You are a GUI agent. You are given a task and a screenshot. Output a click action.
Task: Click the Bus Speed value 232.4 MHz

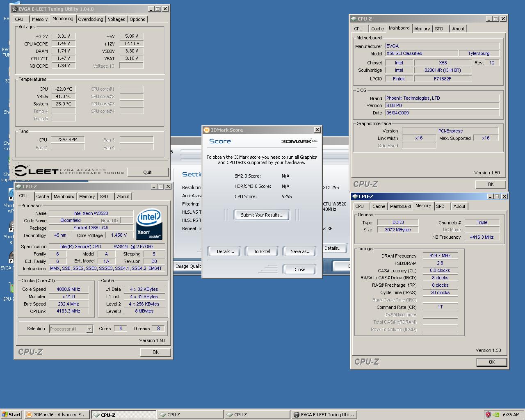[x=68, y=304]
